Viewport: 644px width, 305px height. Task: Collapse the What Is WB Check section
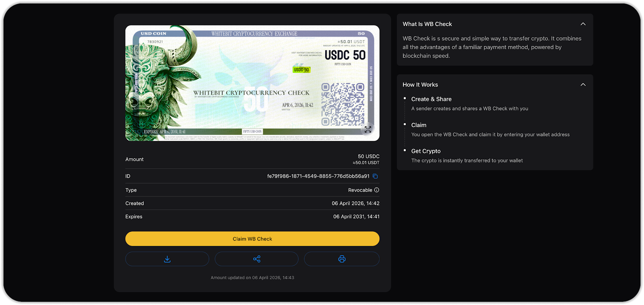[583, 24]
